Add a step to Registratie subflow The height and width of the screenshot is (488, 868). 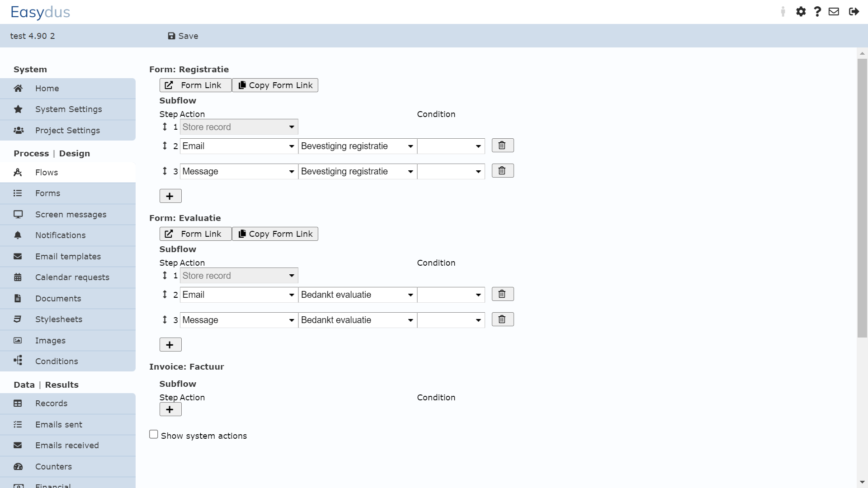coord(170,196)
